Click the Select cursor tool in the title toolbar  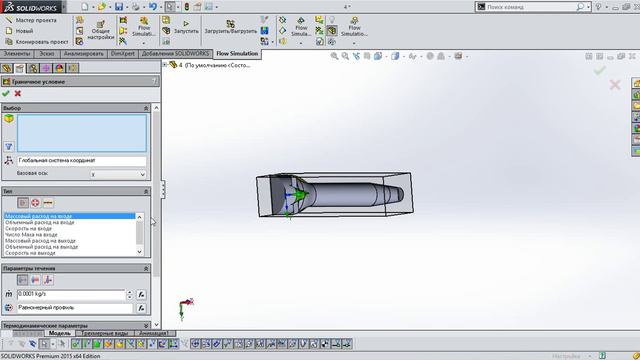click(x=170, y=7)
